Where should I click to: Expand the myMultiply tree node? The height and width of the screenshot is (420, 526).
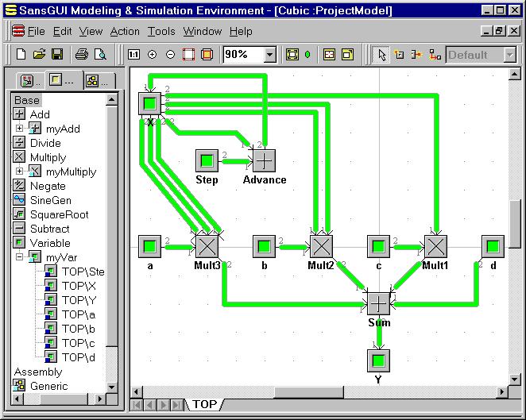point(20,171)
